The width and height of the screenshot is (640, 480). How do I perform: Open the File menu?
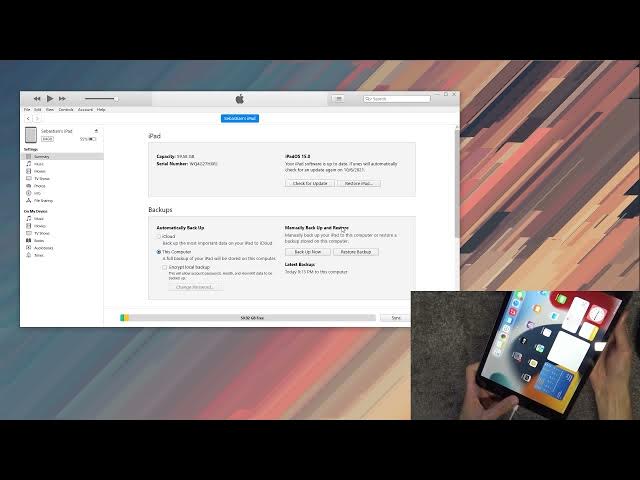(x=27, y=109)
